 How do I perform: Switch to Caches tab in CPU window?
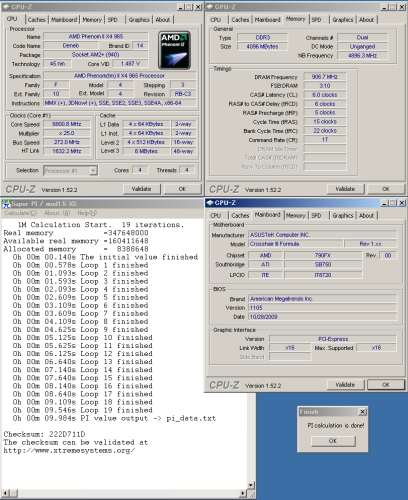(36, 20)
